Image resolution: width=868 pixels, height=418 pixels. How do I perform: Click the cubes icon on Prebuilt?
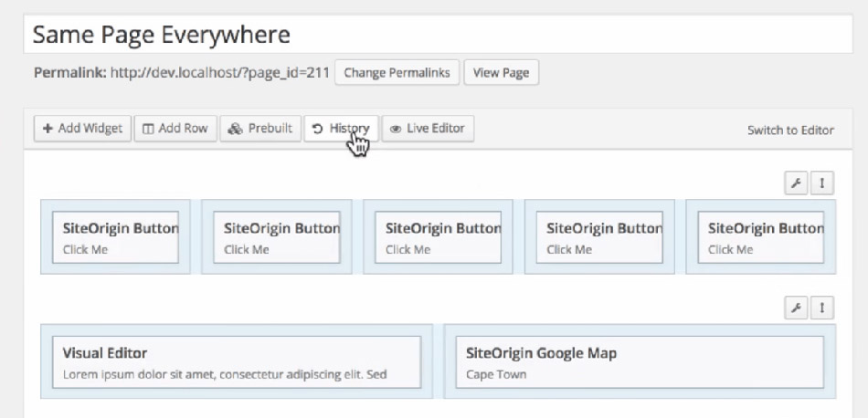235,129
